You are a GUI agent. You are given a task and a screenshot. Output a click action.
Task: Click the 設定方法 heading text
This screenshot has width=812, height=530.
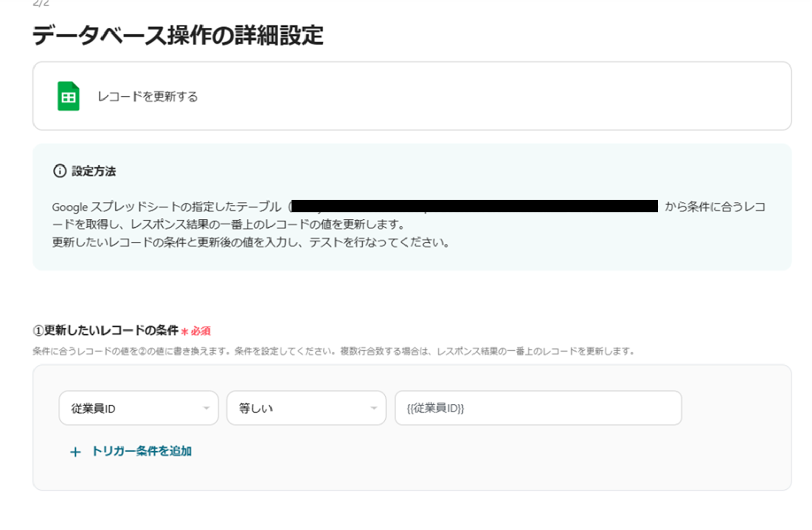point(93,171)
